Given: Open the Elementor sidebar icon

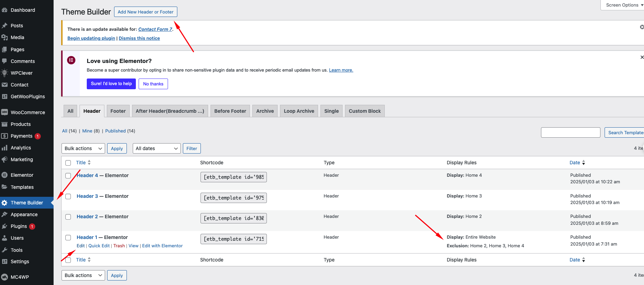Looking at the screenshot, I should click(x=4, y=175).
